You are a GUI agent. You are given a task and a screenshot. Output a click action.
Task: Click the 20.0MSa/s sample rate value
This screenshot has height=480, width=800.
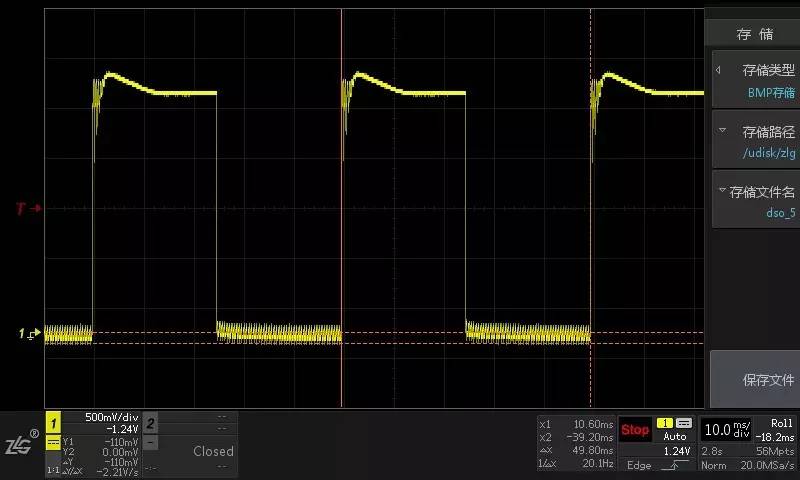point(767,465)
